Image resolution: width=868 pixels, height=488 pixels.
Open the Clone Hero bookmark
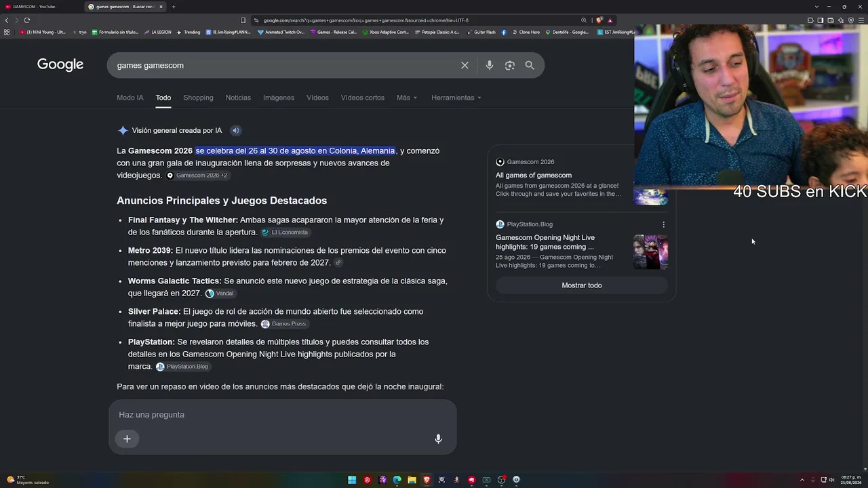[x=526, y=32]
